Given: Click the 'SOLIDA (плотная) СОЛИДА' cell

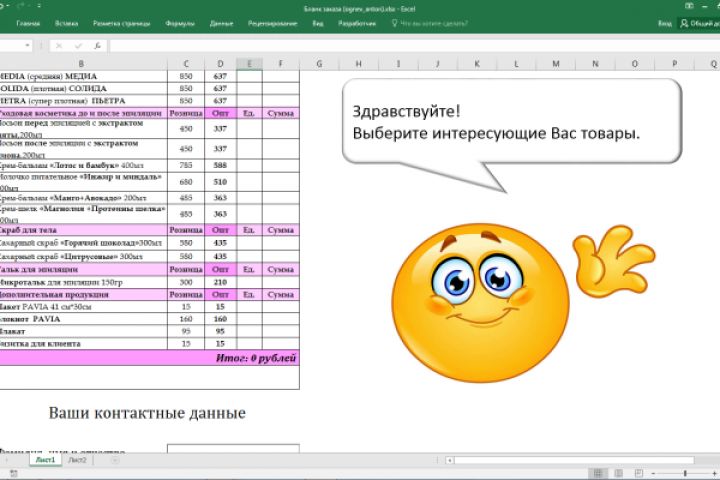Looking at the screenshot, I should tap(84, 88).
